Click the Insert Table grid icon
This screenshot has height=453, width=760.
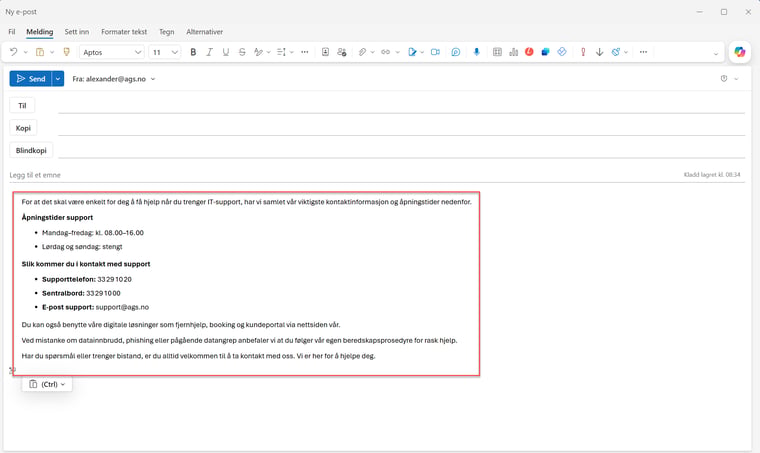coord(497,52)
